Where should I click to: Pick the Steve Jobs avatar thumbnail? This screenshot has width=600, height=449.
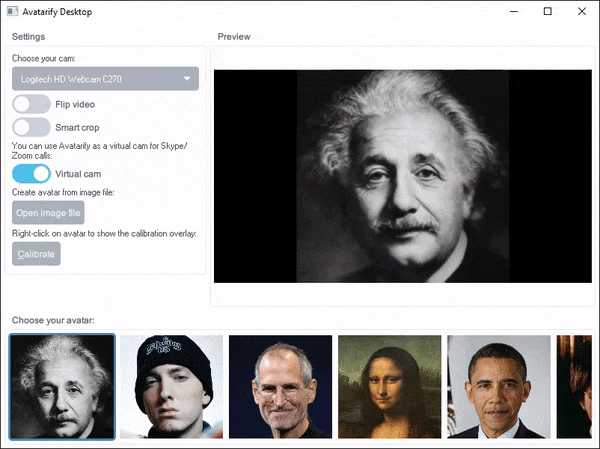(280, 387)
